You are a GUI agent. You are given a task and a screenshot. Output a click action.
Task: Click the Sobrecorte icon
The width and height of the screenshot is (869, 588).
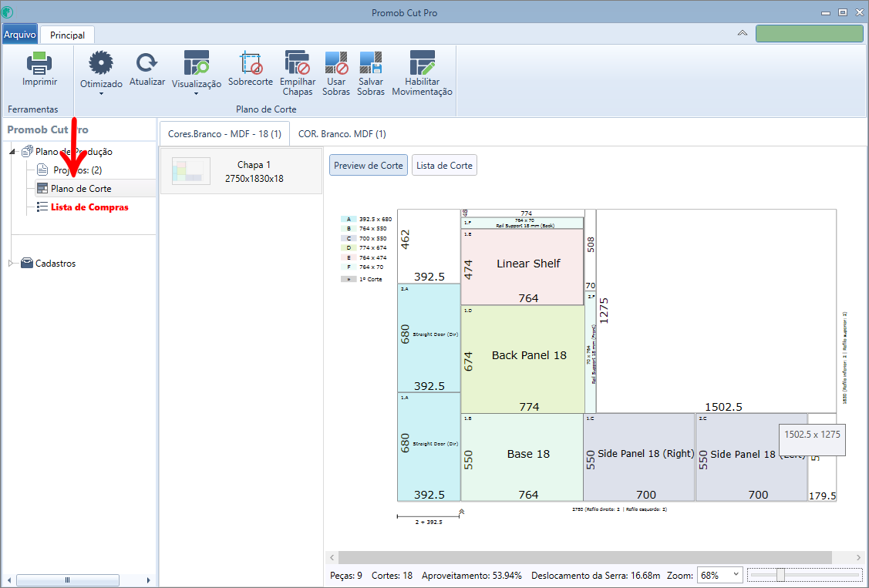pyautogui.click(x=251, y=62)
